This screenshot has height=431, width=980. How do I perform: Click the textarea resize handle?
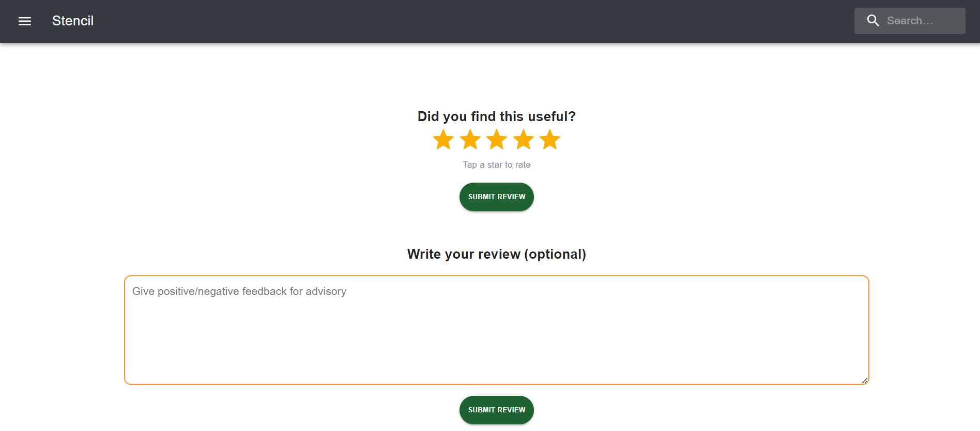865,381
